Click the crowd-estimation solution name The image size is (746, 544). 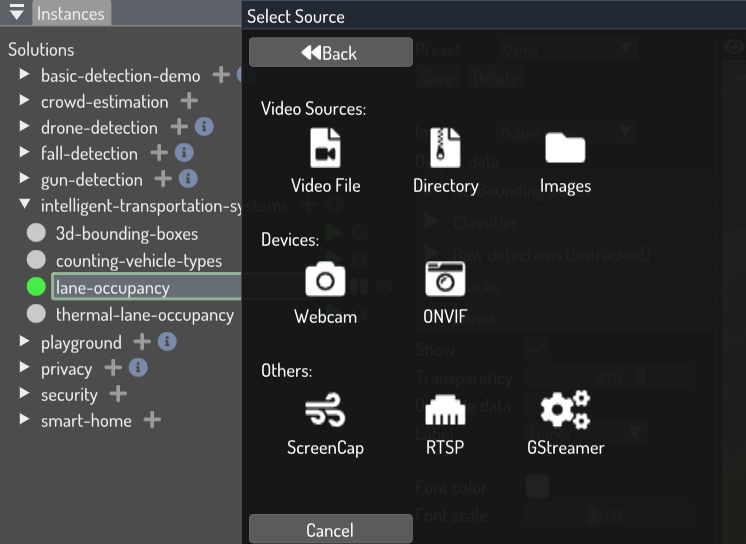pyautogui.click(x=105, y=102)
